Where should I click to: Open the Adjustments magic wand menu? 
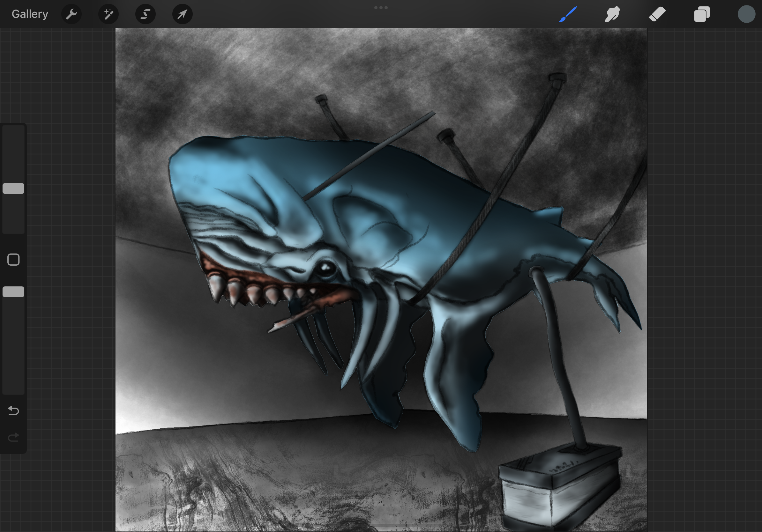pyautogui.click(x=108, y=14)
